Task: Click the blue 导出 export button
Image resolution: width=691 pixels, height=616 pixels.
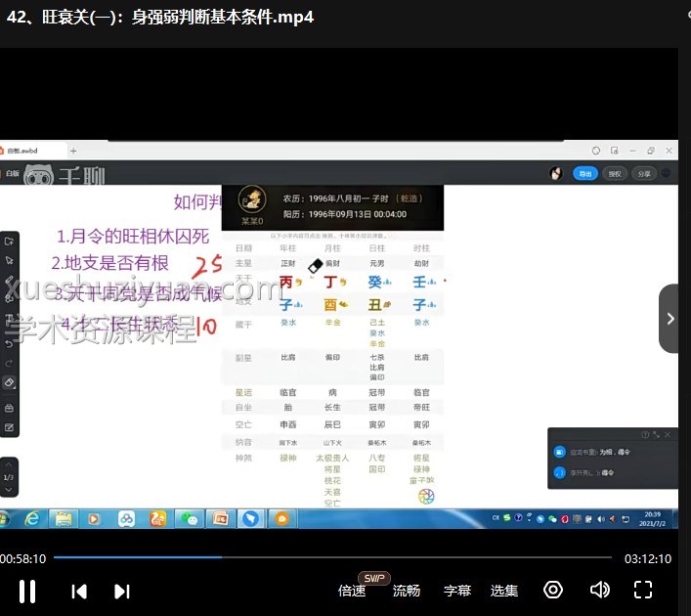Action: tap(585, 173)
